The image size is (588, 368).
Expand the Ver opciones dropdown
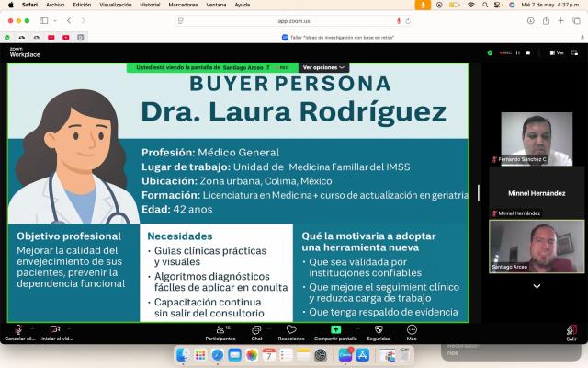click(x=324, y=67)
